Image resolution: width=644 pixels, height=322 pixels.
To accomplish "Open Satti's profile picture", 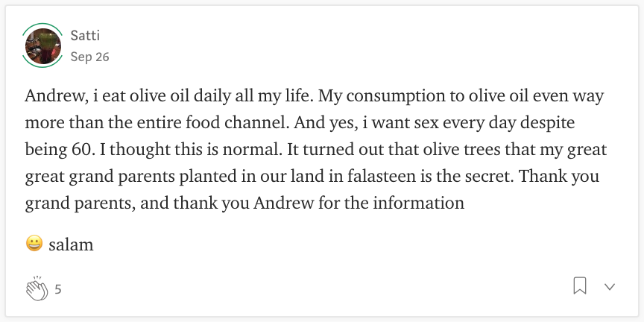I will point(42,45).
